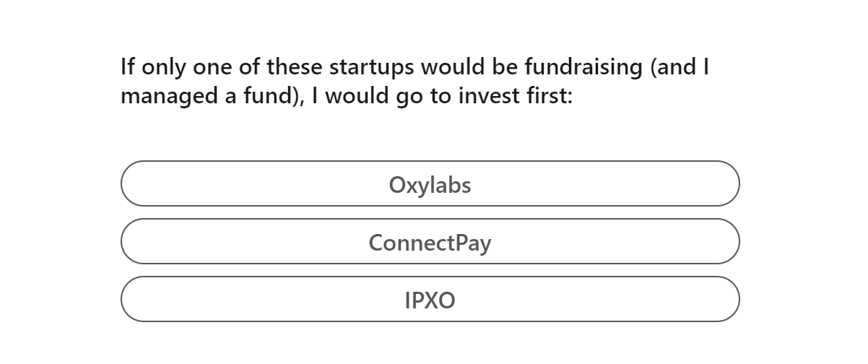Select the Oxylabs poll option
The image size is (868, 364).
tap(430, 184)
